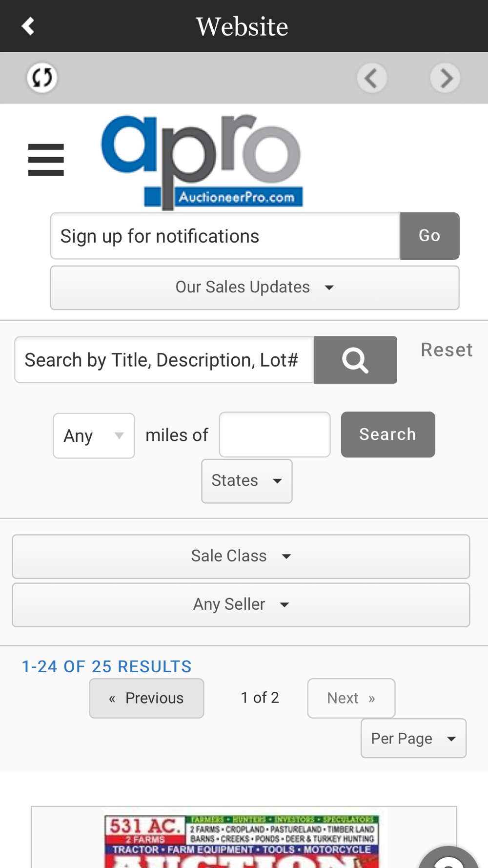The height and width of the screenshot is (868, 488).
Task: Go to the Next results page
Action: tap(351, 698)
